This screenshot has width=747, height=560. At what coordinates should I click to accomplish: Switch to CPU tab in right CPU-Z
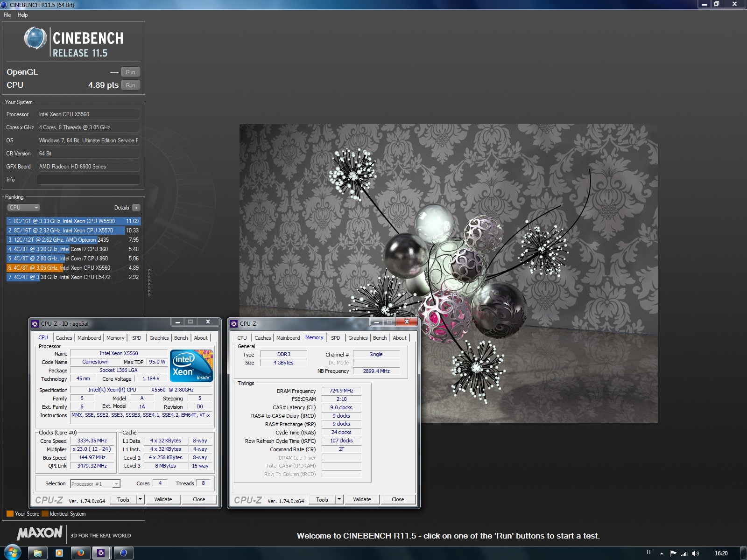pyautogui.click(x=242, y=338)
